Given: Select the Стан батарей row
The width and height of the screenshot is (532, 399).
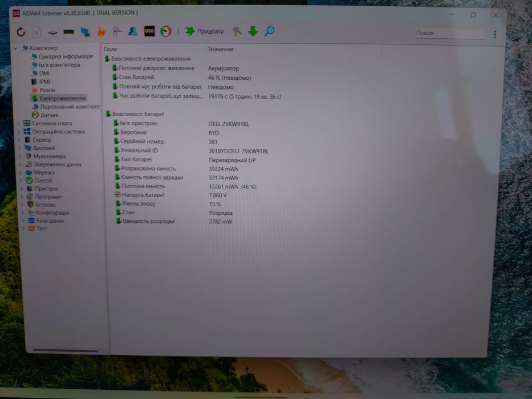Looking at the screenshot, I should coord(181,78).
